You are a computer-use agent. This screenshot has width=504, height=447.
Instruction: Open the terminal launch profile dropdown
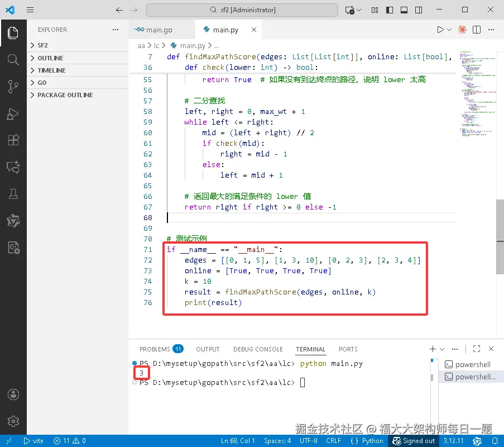click(442, 349)
